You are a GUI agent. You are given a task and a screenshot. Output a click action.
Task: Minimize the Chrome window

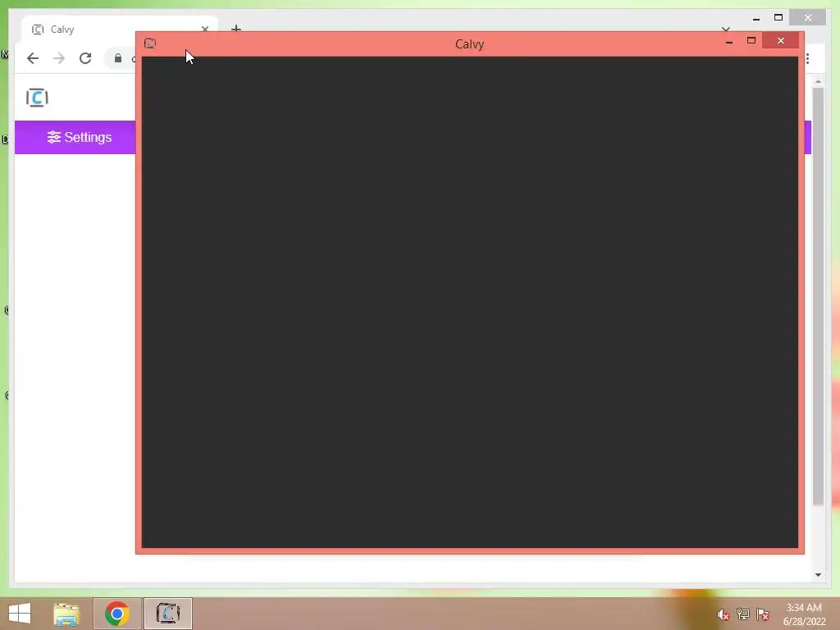point(756,18)
